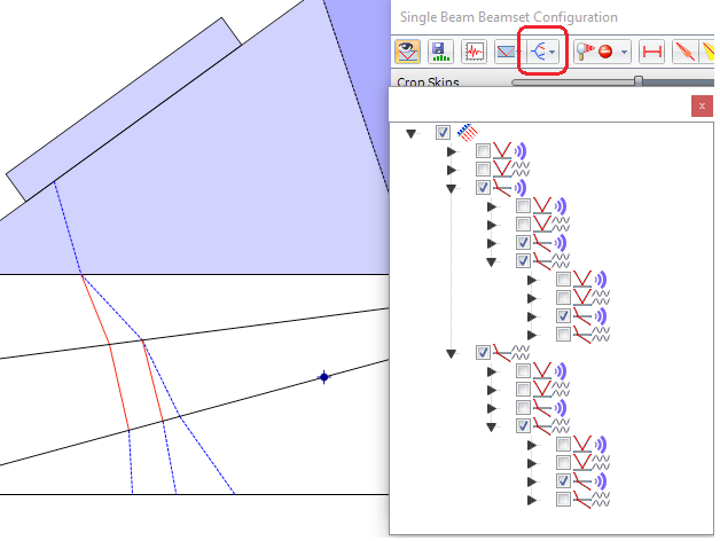
Task: Click the blue target point on the weld line
Action: (323, 377)
